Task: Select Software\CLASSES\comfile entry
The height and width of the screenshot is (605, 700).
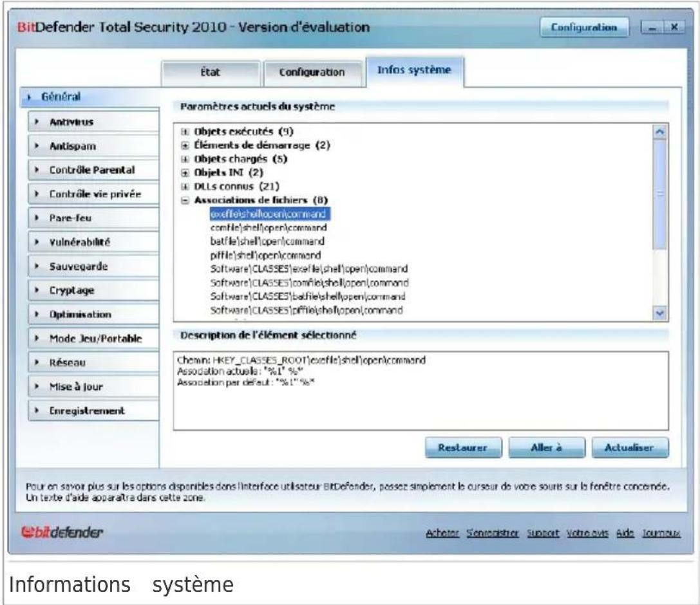Action: [309, 283]
